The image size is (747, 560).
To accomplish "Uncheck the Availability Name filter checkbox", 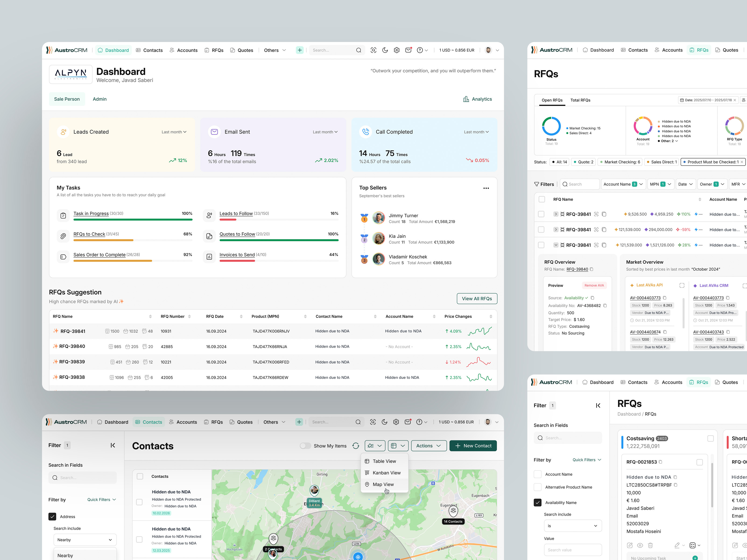I will (538, 503).
